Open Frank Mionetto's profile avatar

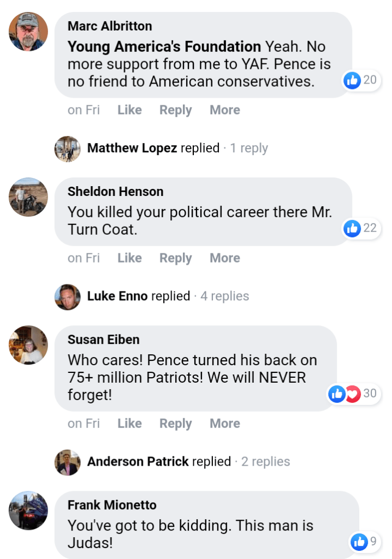point(28,510)
